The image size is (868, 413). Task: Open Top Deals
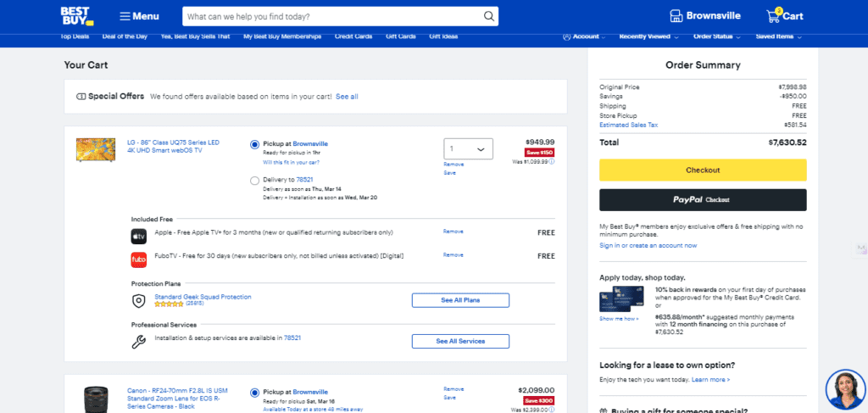tap(75, 36)
